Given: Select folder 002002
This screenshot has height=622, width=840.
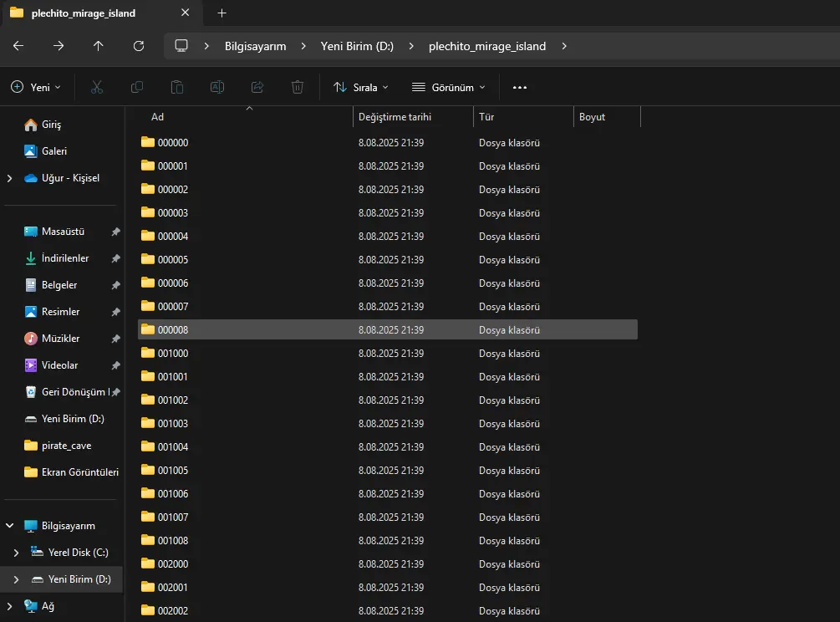Looking at the screenshot, I should tap(388, 610).
